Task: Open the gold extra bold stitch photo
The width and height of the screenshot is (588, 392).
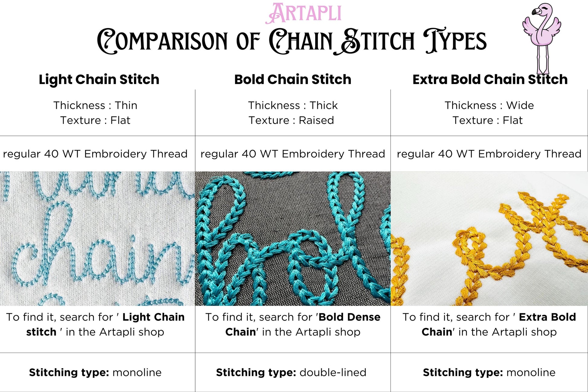Action: point(489,238)
